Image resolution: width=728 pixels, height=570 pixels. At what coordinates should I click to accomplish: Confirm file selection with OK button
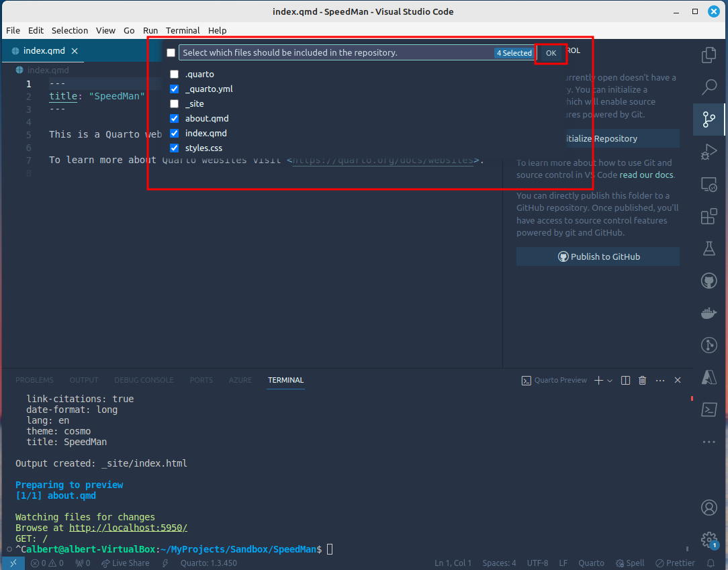(551, 53)
